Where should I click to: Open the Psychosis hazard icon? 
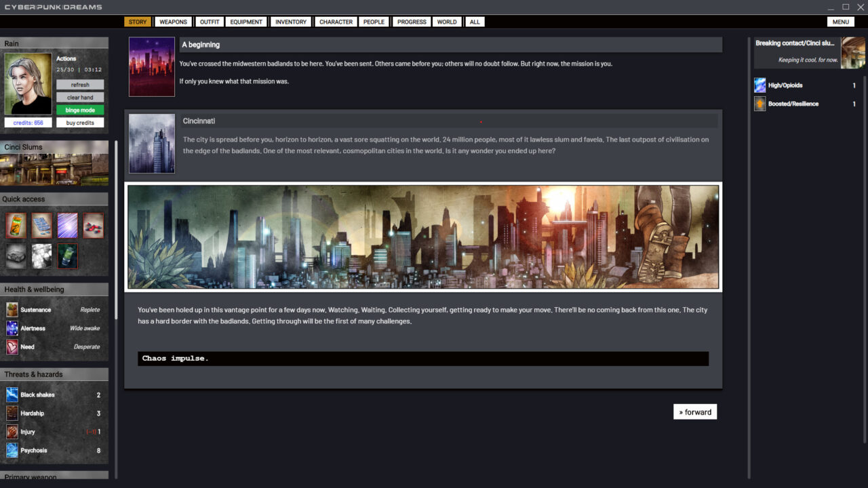point(12,450)
